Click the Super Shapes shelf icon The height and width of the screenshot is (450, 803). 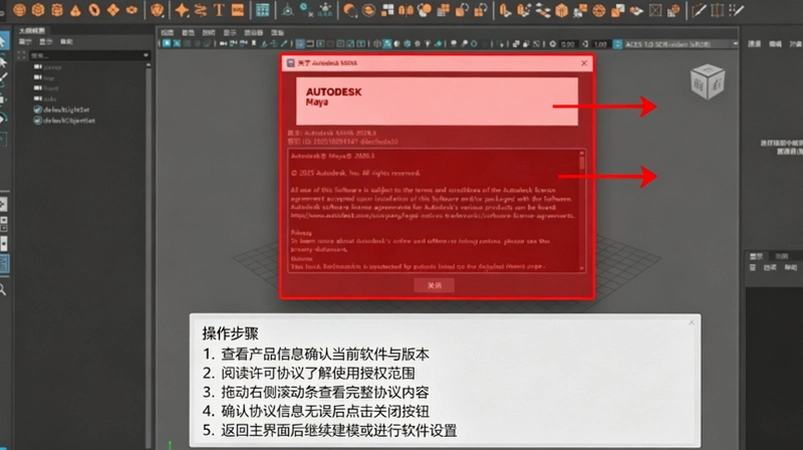(x=157, y=10)
